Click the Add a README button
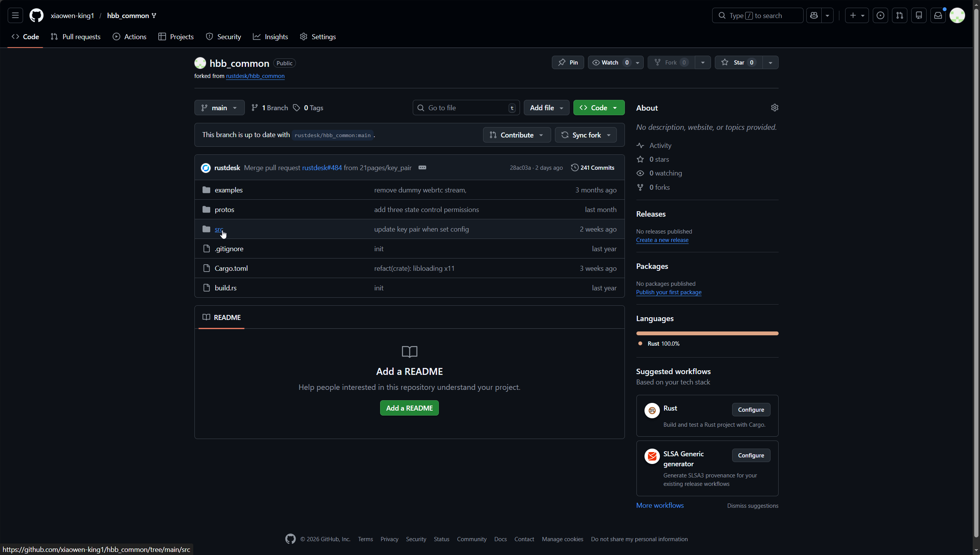 tap(409, 408)
